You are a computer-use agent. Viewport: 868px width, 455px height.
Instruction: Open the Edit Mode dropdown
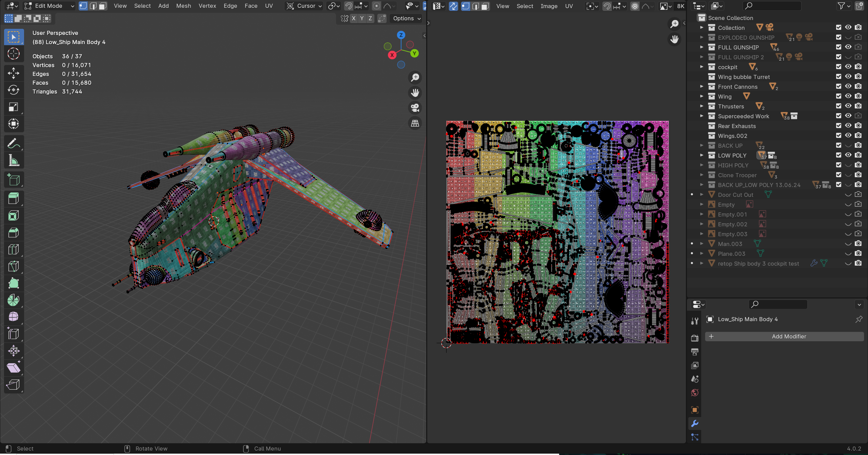tap(49, 6)
